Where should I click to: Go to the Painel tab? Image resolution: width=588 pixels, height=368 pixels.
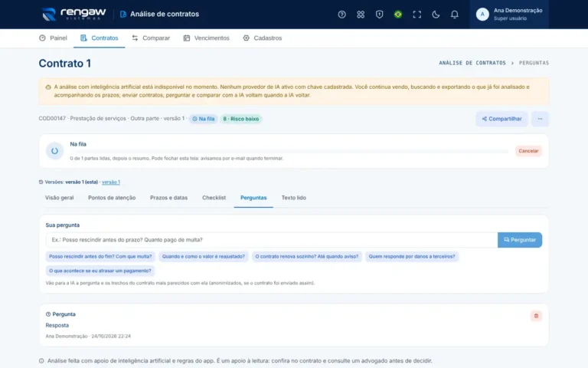53,38
